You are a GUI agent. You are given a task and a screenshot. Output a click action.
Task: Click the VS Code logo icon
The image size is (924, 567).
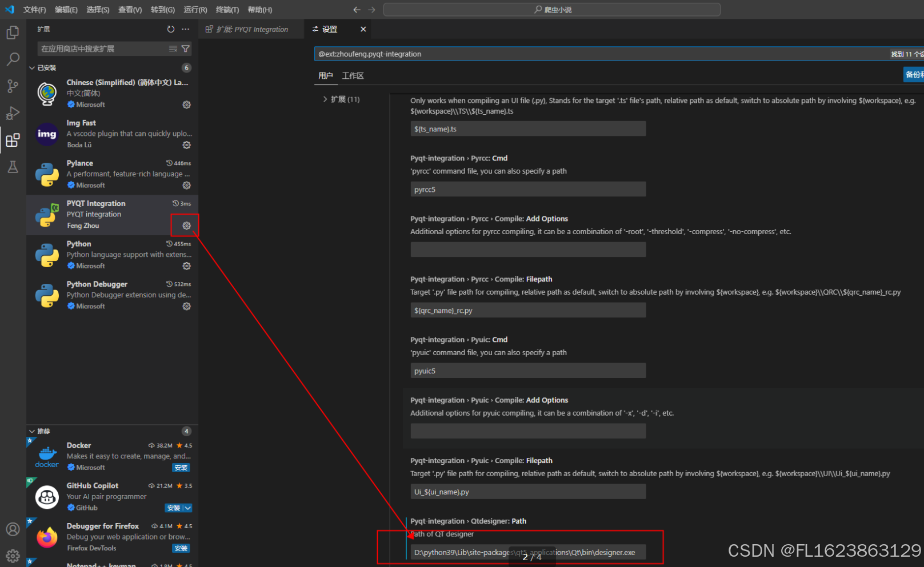tap(10, 10)
